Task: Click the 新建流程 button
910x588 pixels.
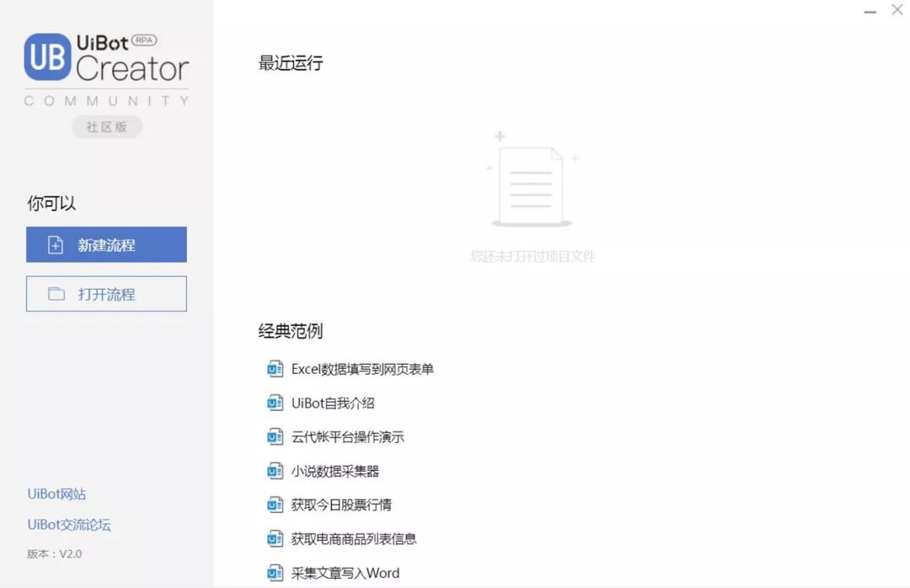Action: pyautogui.click(x=106, y=244)
